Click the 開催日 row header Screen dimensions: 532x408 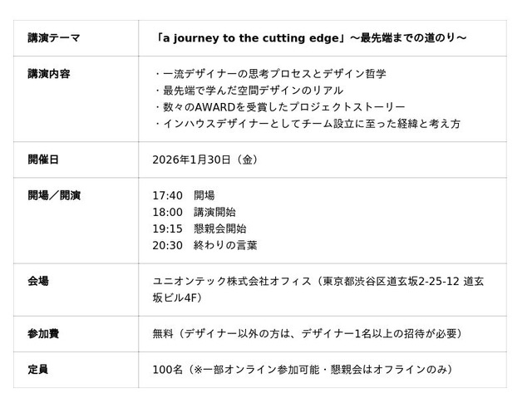pos(43,160)
